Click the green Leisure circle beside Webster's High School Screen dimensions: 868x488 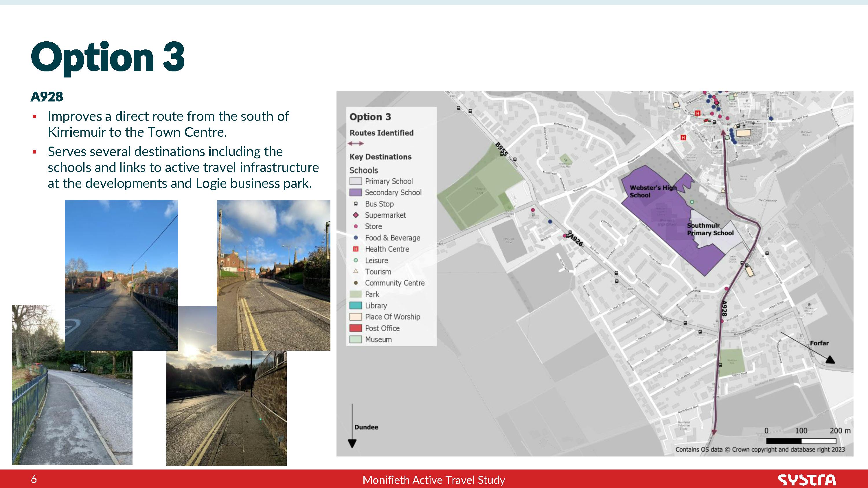692,202
